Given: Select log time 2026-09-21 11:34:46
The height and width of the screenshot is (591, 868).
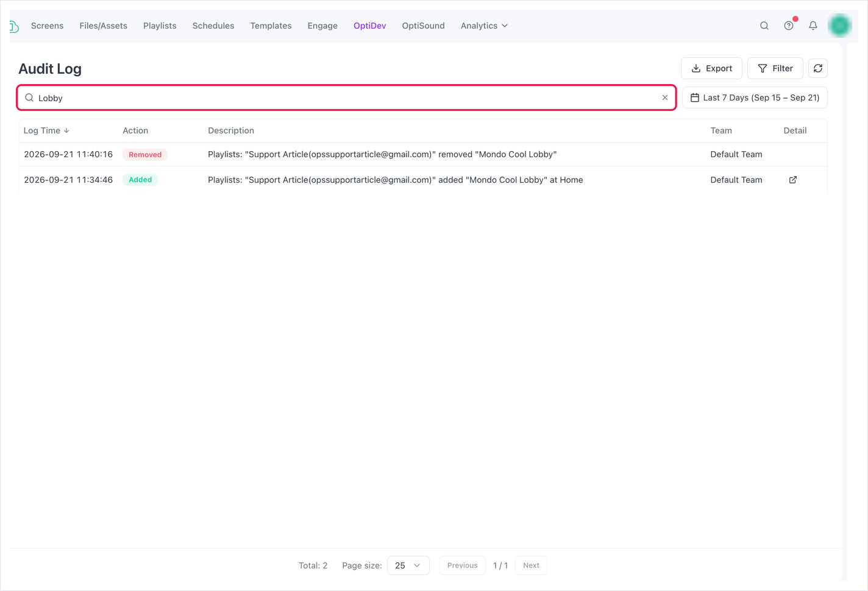Looking at the screenshot, I should [68, 180].
